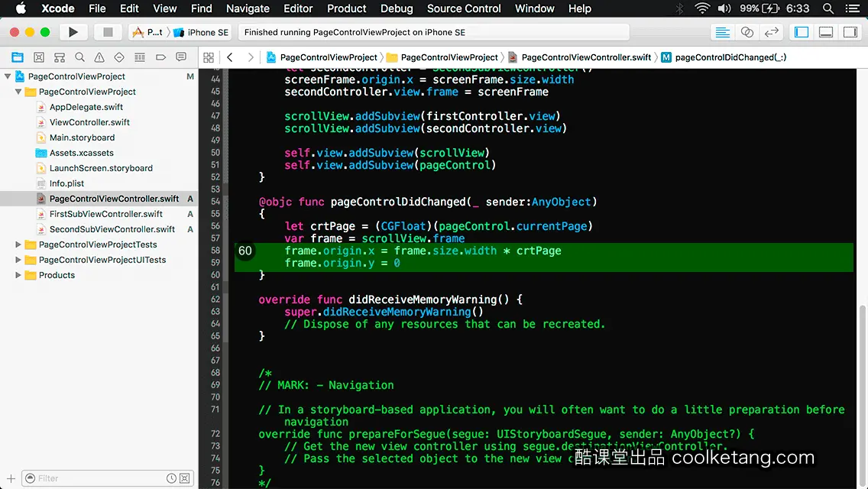The image size is (868, 489).
Task: Expand the Products folder
Action: coord(18,275)
